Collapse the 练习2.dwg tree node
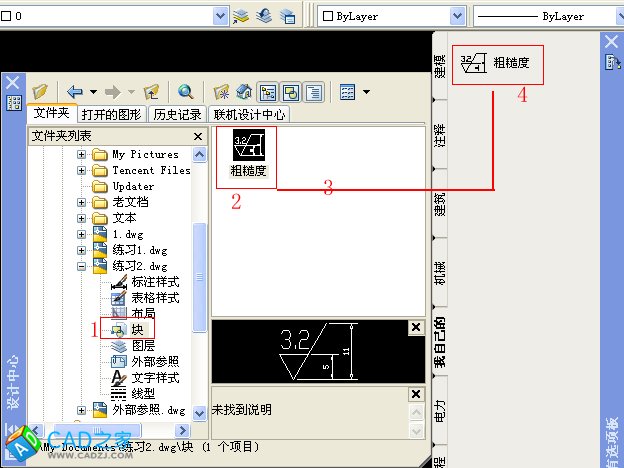The height and width of the screenshot is (468, 624). click(x=82, y=267)
